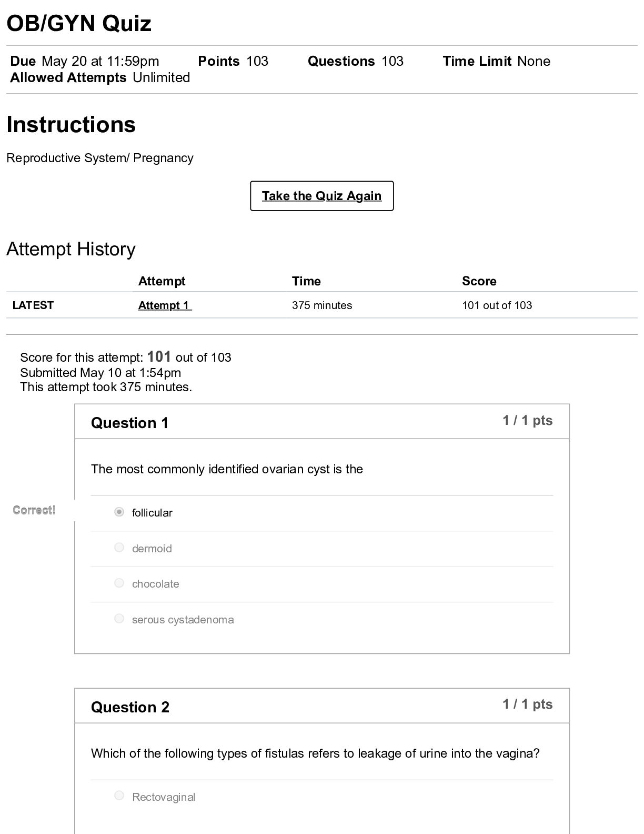The width and height of the screenshot is (644, 834).
Task: Click the 375 minutes time cell
Action: (x=322, y=305)
